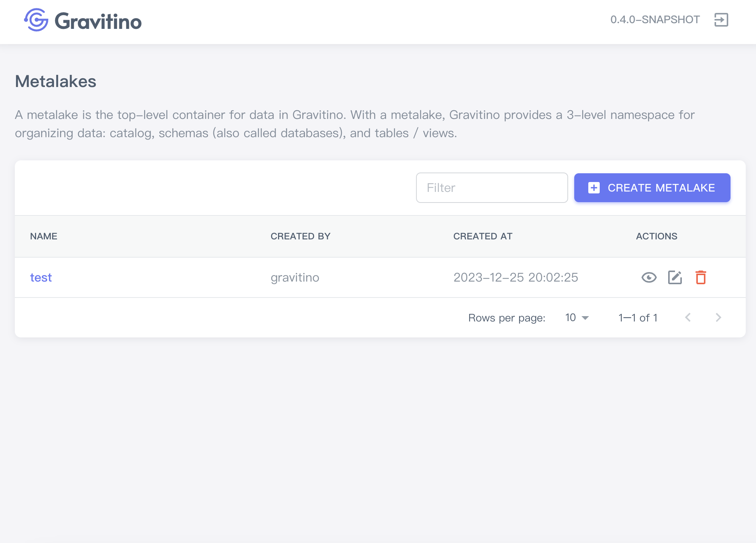View details of test metalake
This screenshot has width=756, height=543.
pos(649,277)
